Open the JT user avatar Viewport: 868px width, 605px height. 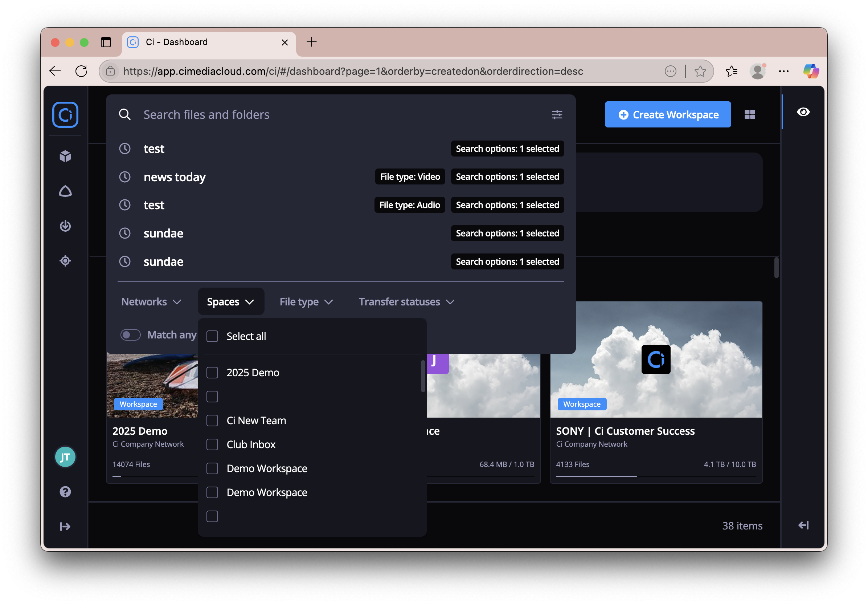pos(65,457)
